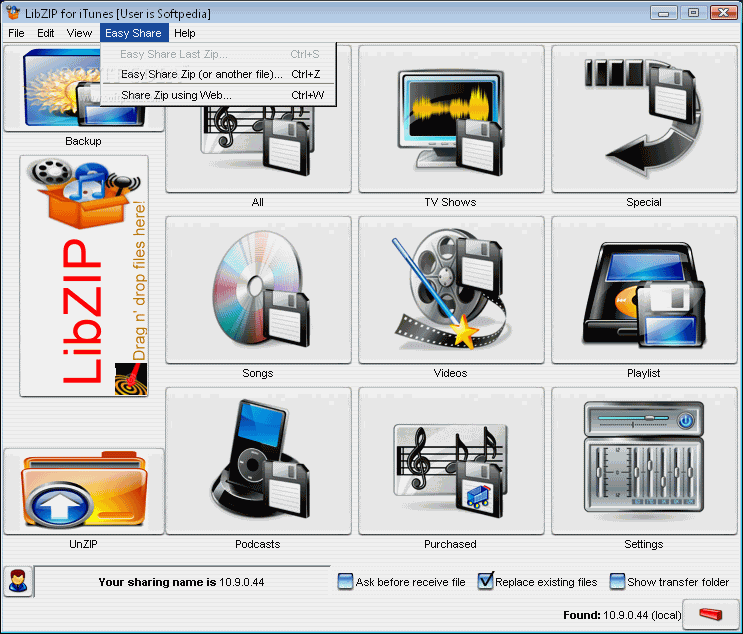Open the Purchased music cart icon
743x634 pixels.
(451, 461)
